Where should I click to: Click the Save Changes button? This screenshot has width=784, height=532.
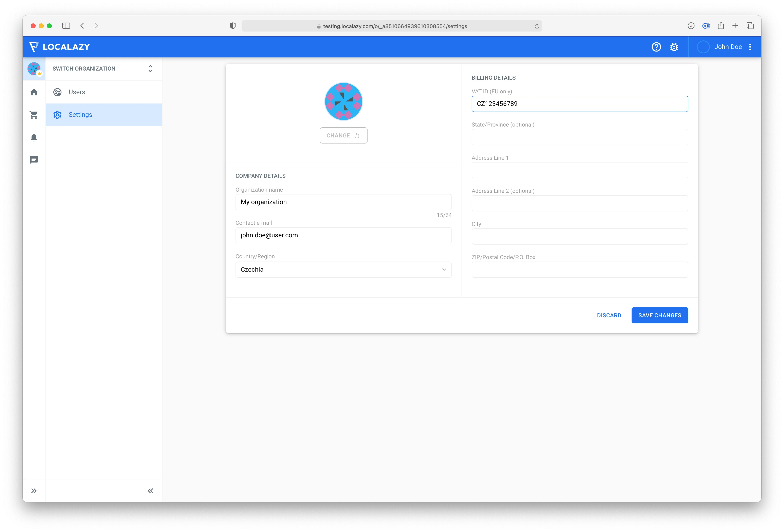point(659,316)
